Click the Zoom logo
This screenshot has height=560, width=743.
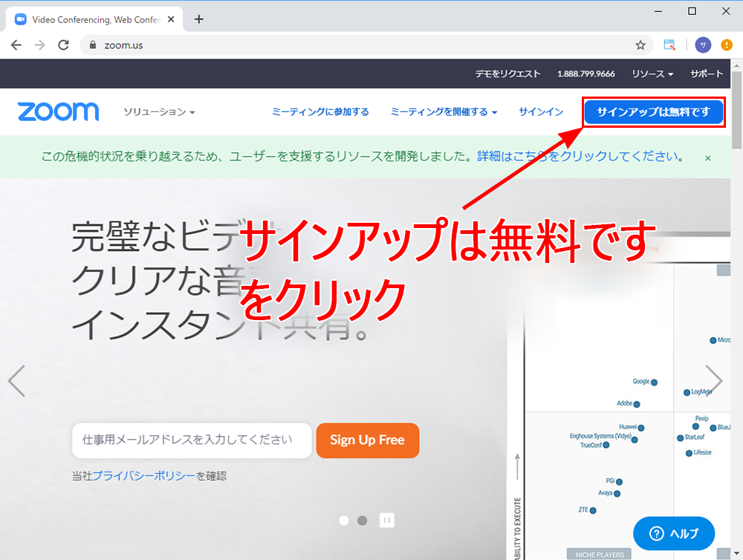pyautogui.click(x=58, y=112)
